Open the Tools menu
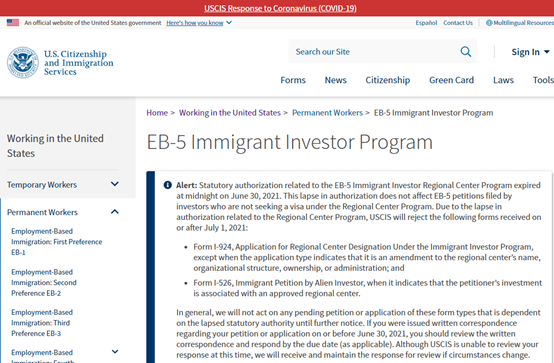 click(x=543, y=80)
